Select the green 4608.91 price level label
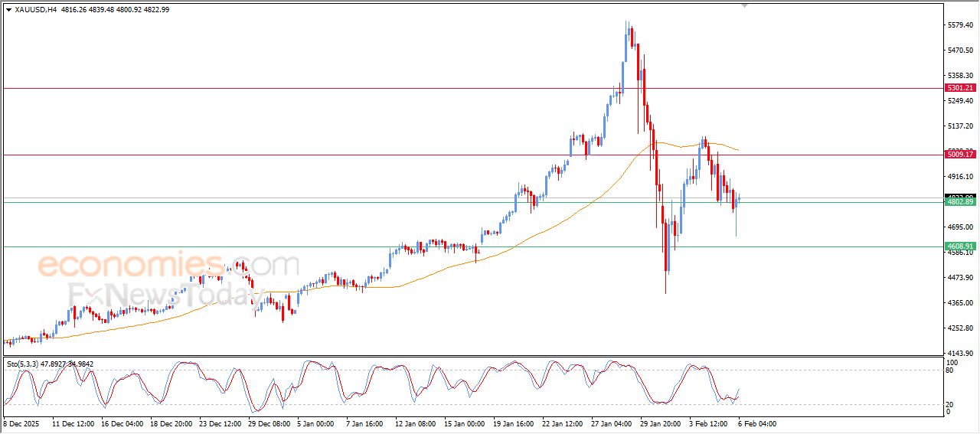The height and width of the screenshot is (434, 980). (960, 246)
